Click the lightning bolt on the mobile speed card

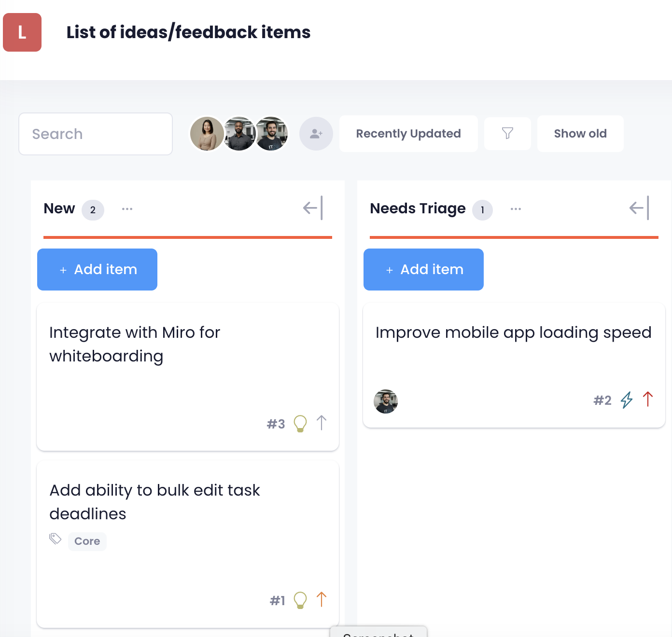[627, 400]
